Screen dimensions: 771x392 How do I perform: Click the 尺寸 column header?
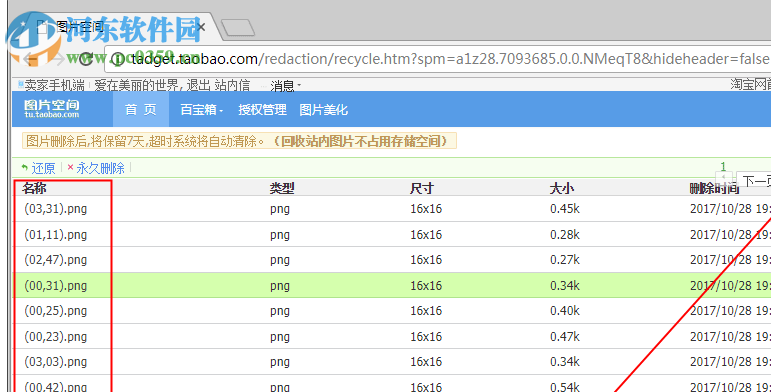(x=422, y=188)
